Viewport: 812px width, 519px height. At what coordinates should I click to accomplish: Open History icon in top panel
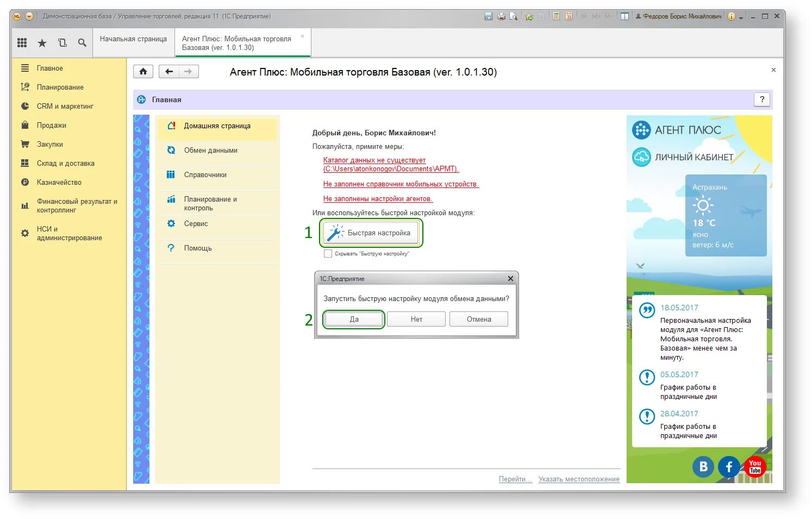(x=63, y=42)
